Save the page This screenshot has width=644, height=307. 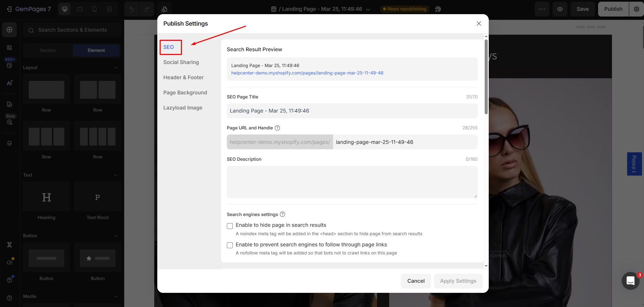tap(583, 9)
